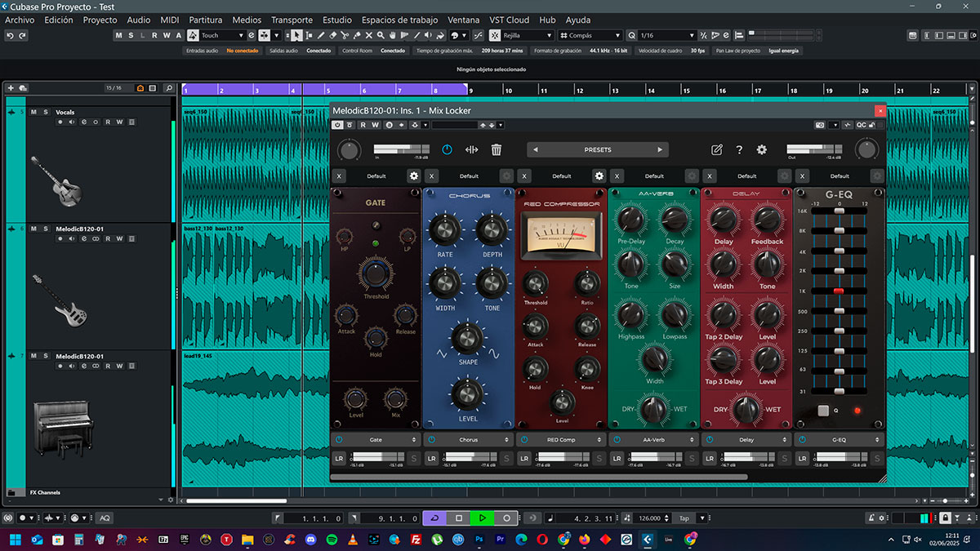The height and width of the screenshot is (551, 980).
Task: Open Photoshop from the Windows taskbar
Action: (x=479, y=540)
